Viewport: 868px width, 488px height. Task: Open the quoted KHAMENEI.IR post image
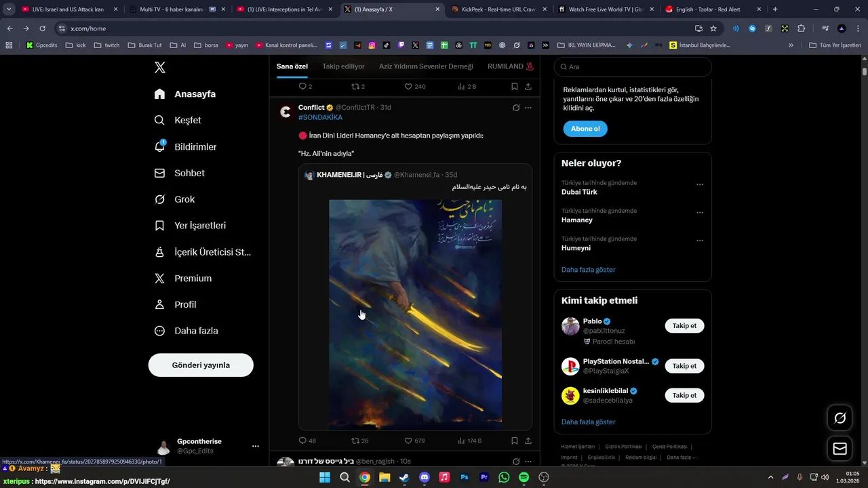tap(415, 314)
